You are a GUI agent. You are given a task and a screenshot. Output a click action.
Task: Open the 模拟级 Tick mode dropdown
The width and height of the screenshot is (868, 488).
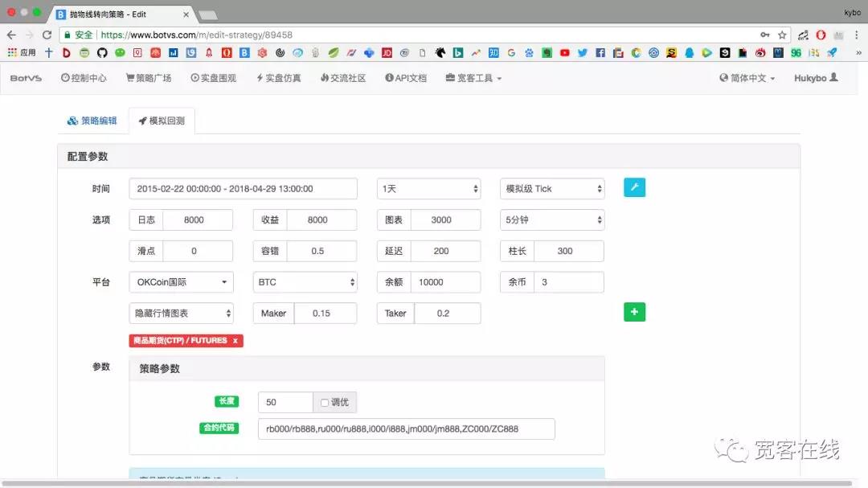point(551,189)
